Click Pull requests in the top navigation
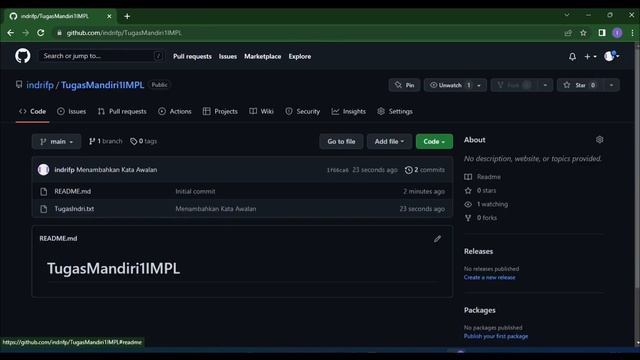 pos(192,56)
